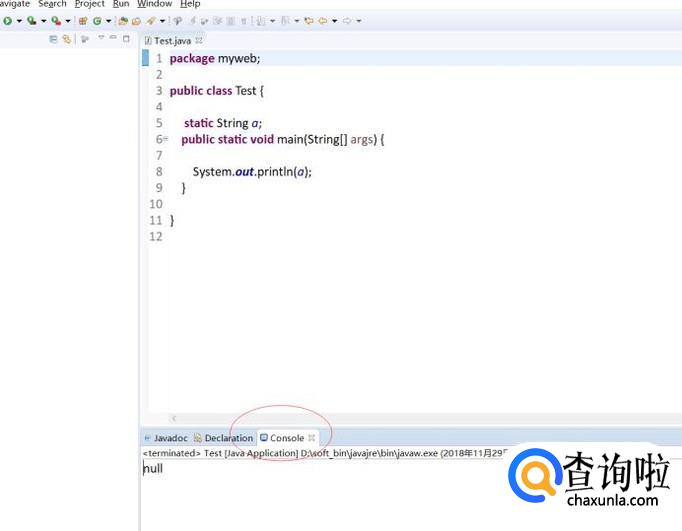Click the editor horizontal scrollbar left arrow
The height and width of the screenshot is (531, 682).
click(174, 418)
